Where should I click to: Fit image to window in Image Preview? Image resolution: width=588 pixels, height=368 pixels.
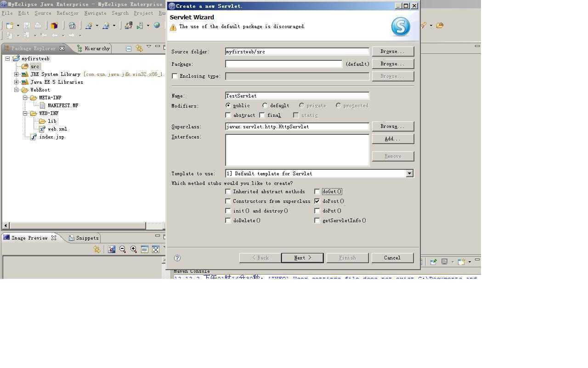(x=156, y=249)
